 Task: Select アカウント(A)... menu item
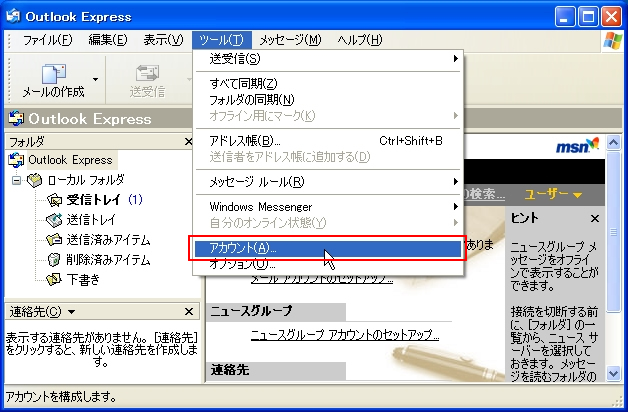click(328, 248)
